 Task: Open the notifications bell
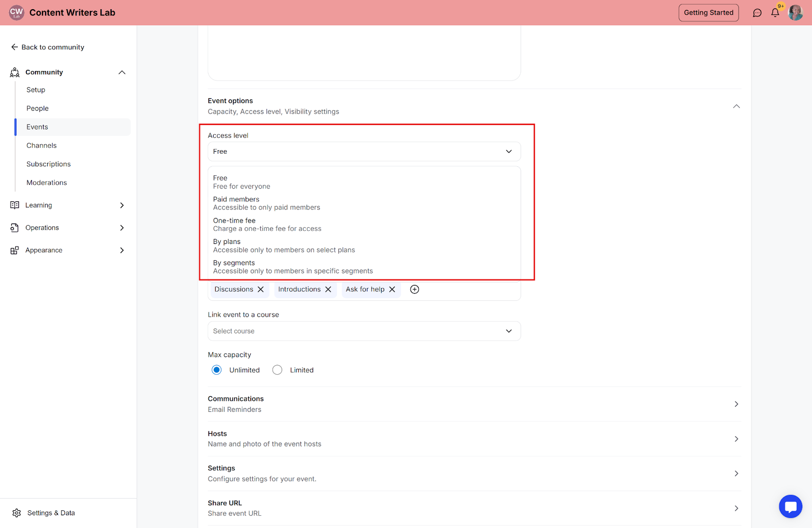click(x=775, y=13)
